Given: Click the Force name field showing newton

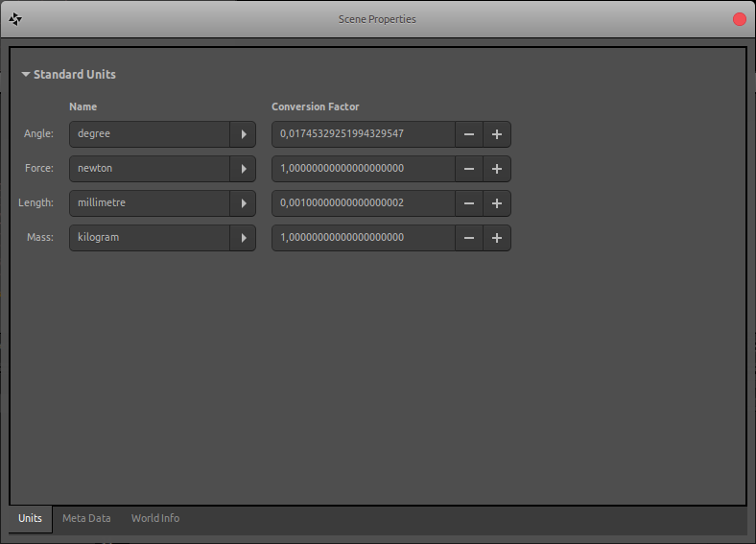Looking at the screenshot, I should [x=150, y=169].
